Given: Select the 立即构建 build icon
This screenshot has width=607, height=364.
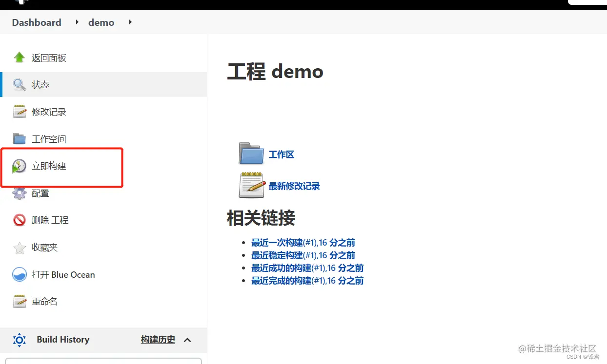Looking at the screenshot, I should click(19, 166).
